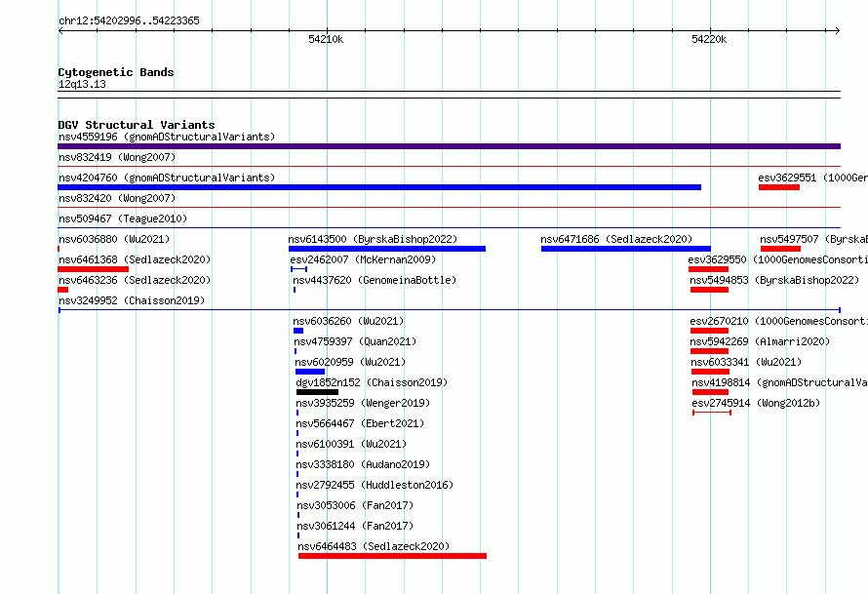
Task: Open the nsv6461368 (Sedlazeck2020) label
Action: coord(135,259)
